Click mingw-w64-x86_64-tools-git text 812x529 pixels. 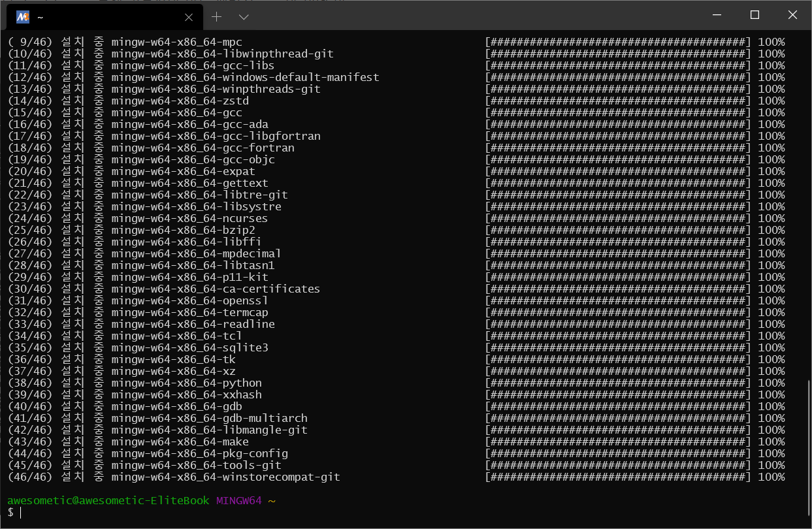(197, 465)
